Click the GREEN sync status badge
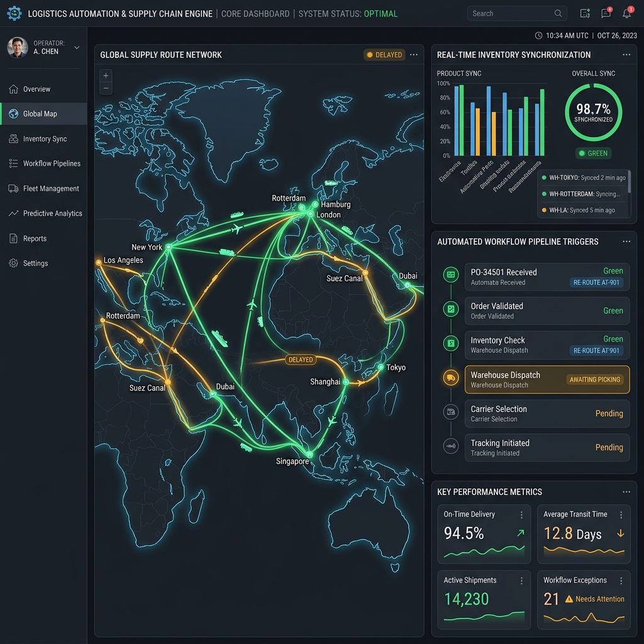 tap(594, 153)
